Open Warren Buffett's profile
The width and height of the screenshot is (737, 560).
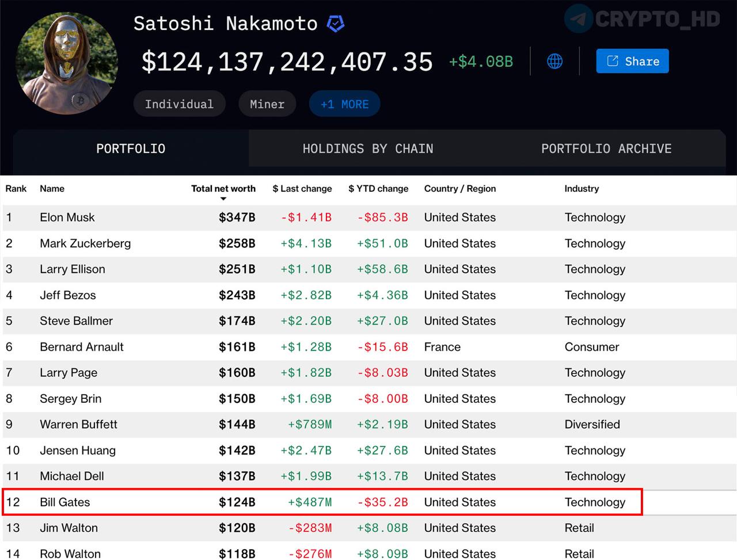point(78,425)
